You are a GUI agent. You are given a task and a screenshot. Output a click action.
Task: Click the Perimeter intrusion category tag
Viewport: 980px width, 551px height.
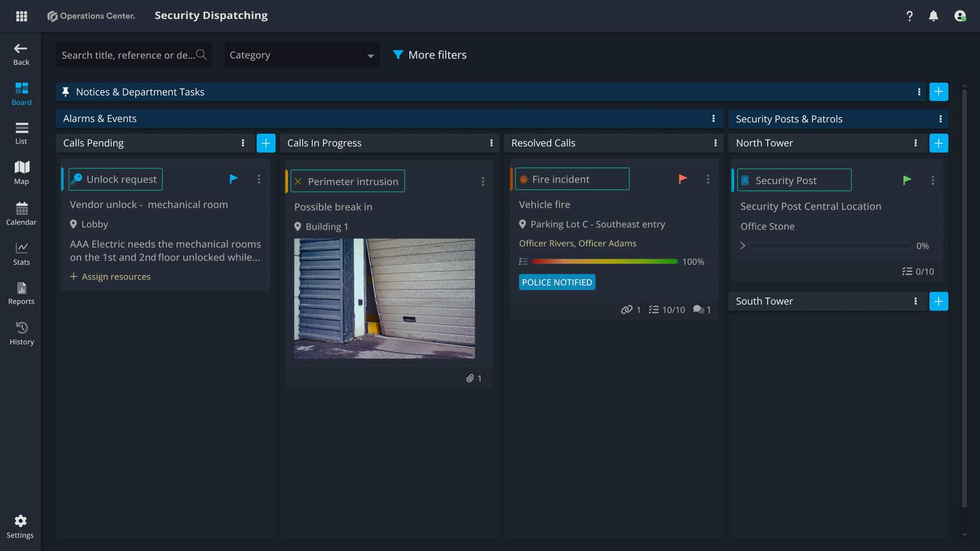point(348,181)
